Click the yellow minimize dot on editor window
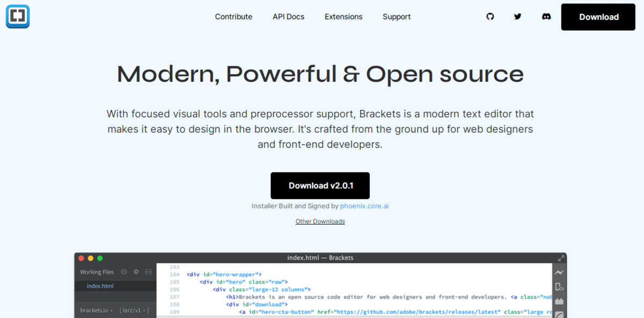The image size is (644, 318). tap(91, 258)
